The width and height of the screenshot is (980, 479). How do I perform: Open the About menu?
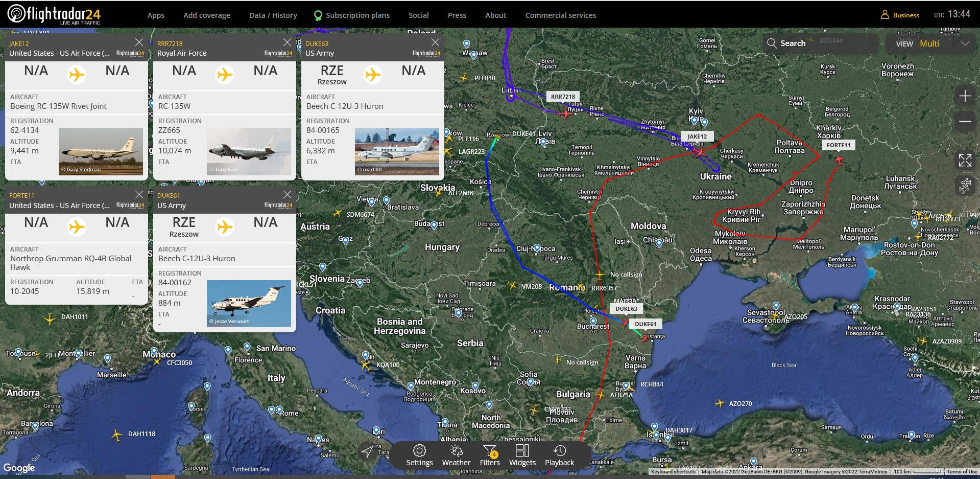tap(496, 15)
